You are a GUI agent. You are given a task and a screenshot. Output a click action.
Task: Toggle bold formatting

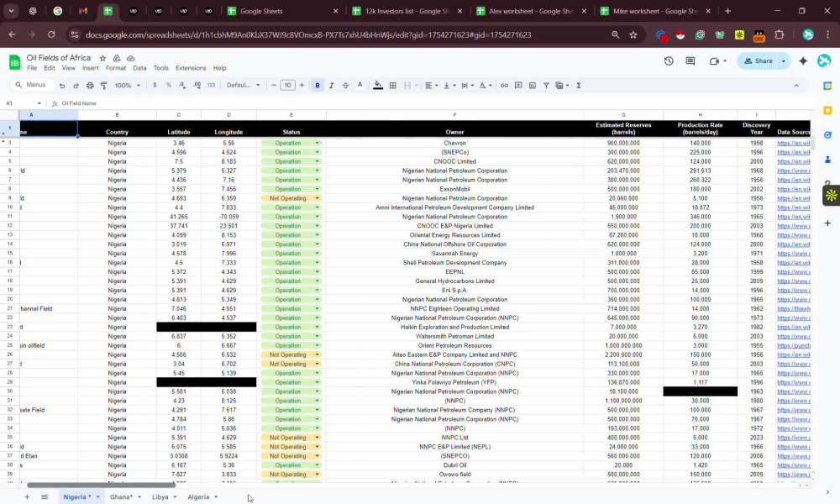[318, 85]
